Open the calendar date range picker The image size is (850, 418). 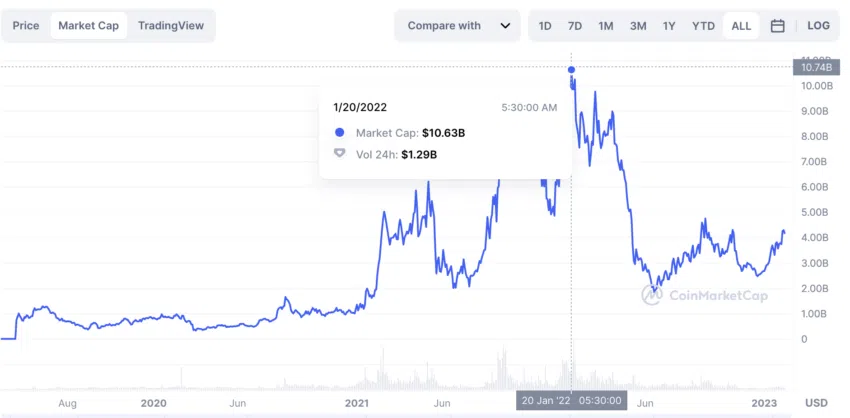[777, 25]
